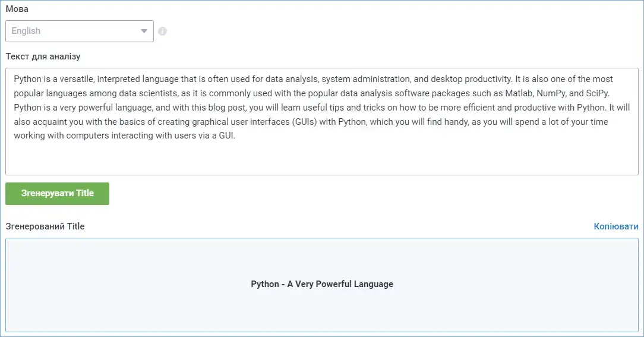644x337 pixels.
Task: Click empty space below text in analysis box
Action: tap(322, 158)
